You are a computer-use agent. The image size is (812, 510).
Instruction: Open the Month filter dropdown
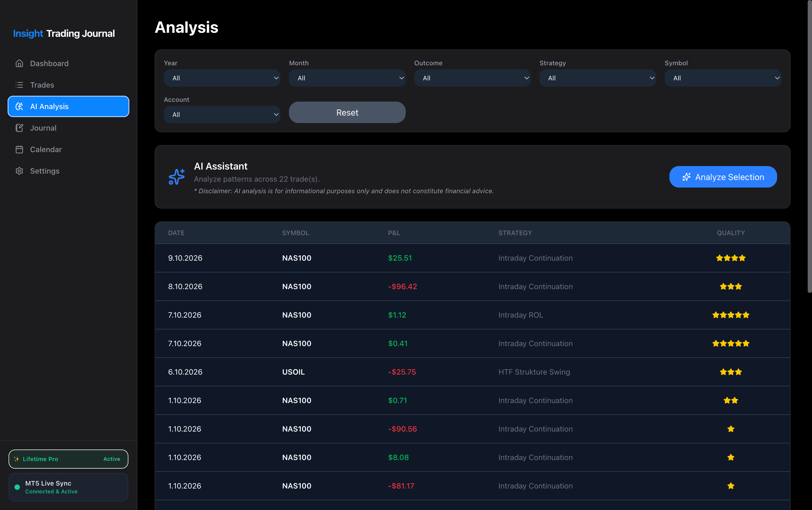tap(347, 78)
